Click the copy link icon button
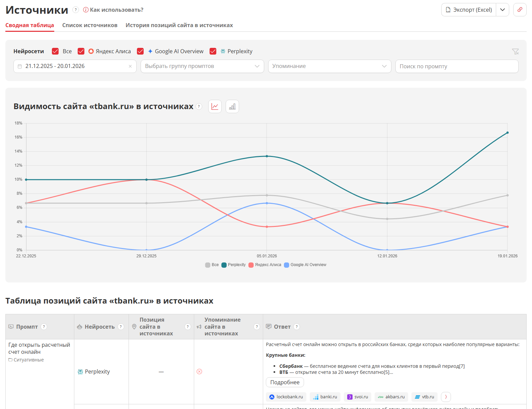532x409 pixels. point(520,10)
